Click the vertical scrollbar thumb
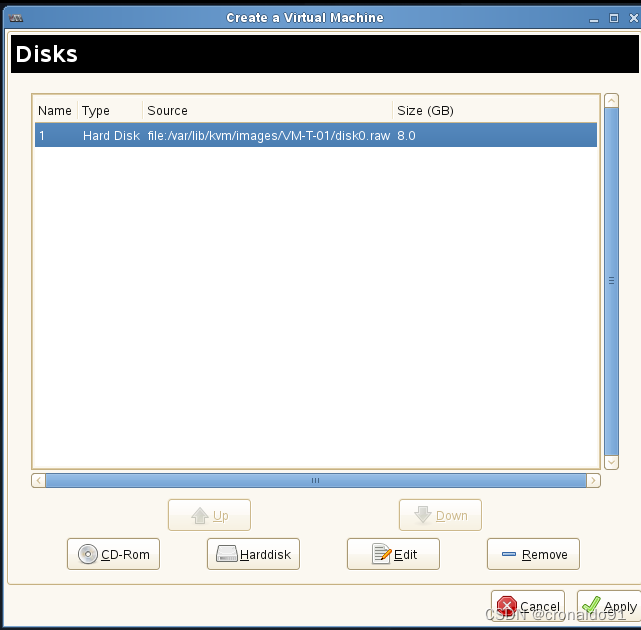This screenshot has height=630, width=641. tap(611, 281)
